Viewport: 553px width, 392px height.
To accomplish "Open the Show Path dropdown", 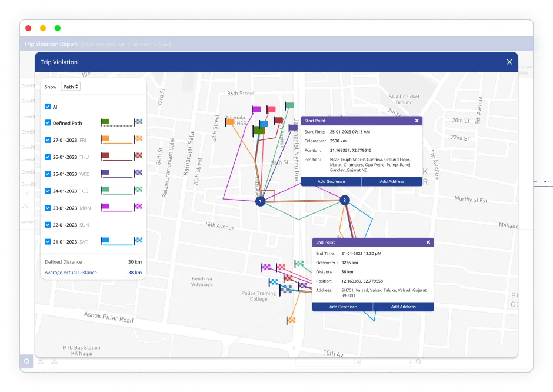I will point(71,87).
